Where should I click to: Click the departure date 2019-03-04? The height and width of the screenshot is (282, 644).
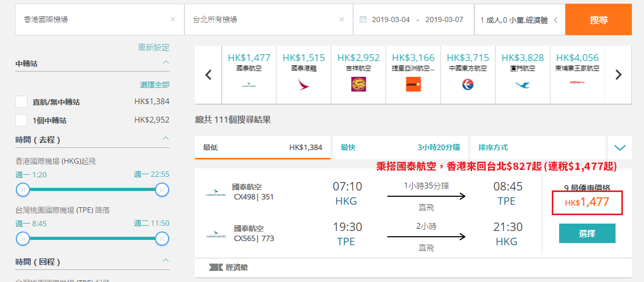pyautogui.click(x=391, y=19)
